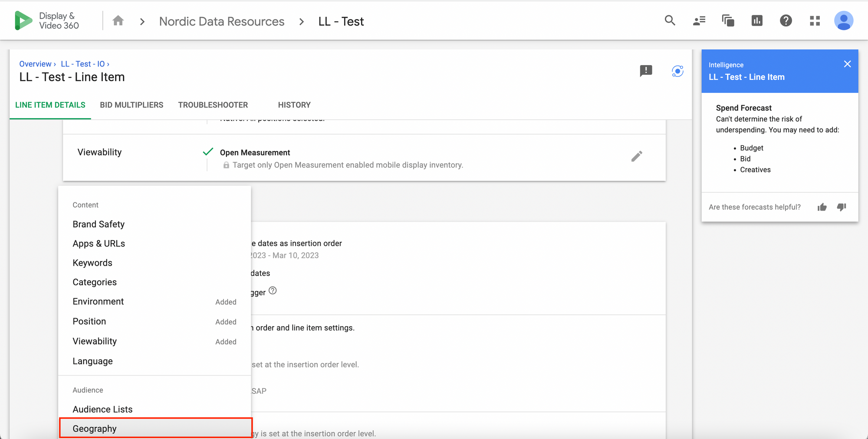This screenshot has width=868, height=439.
Task: Open the Google apps grid icon
Action: point(815,20)
